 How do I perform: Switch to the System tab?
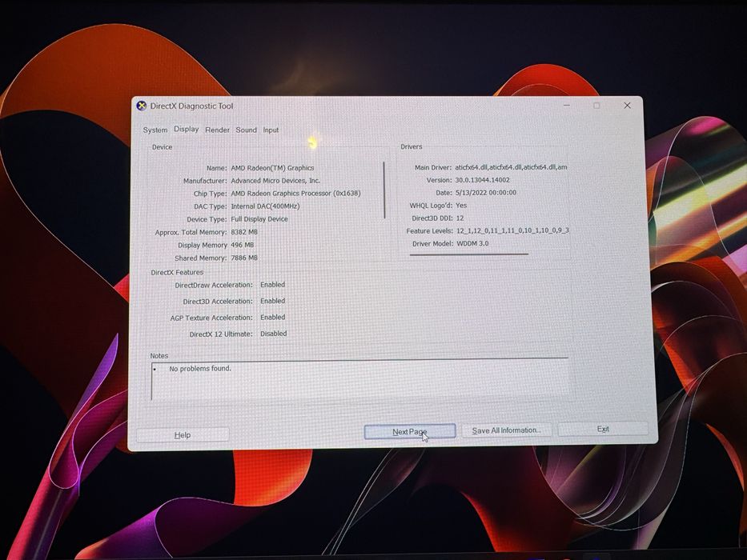point(155,130)
